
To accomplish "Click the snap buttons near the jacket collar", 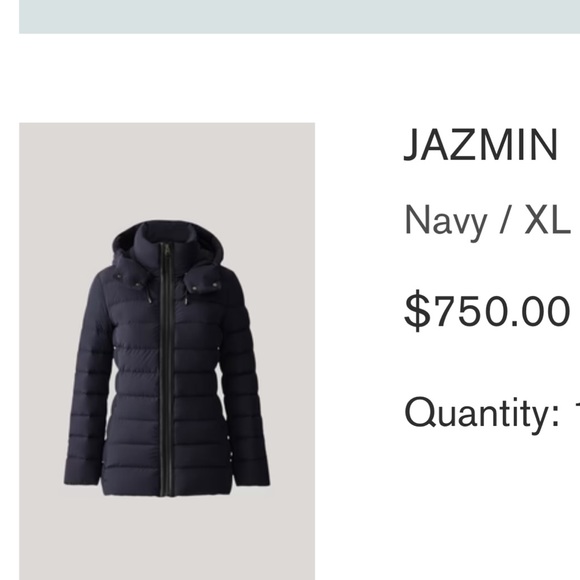I will 129,280.
